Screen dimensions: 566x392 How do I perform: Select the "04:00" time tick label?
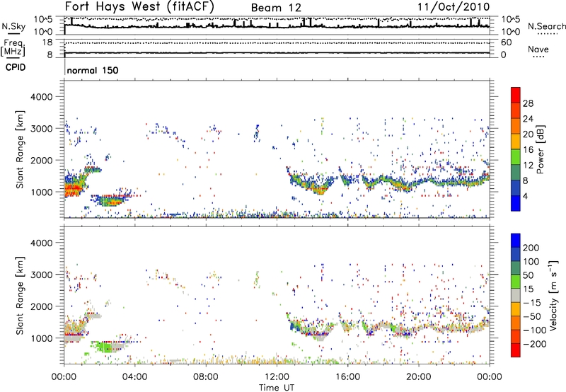[135, 377]
